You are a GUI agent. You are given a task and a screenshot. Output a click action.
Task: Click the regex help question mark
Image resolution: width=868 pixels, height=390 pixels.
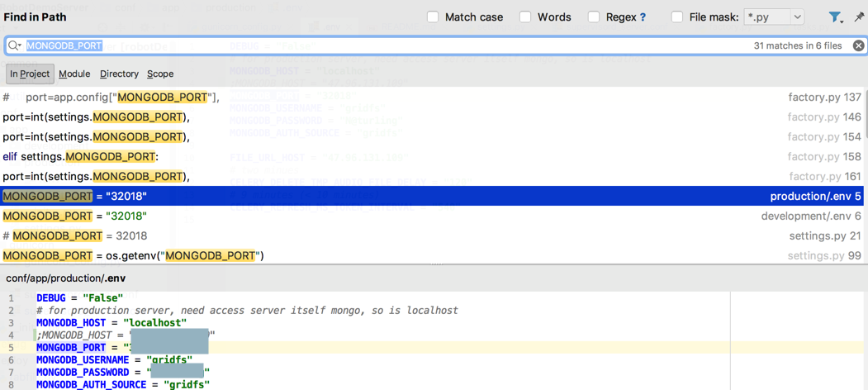pyautogui.click(x=643, y=17)
